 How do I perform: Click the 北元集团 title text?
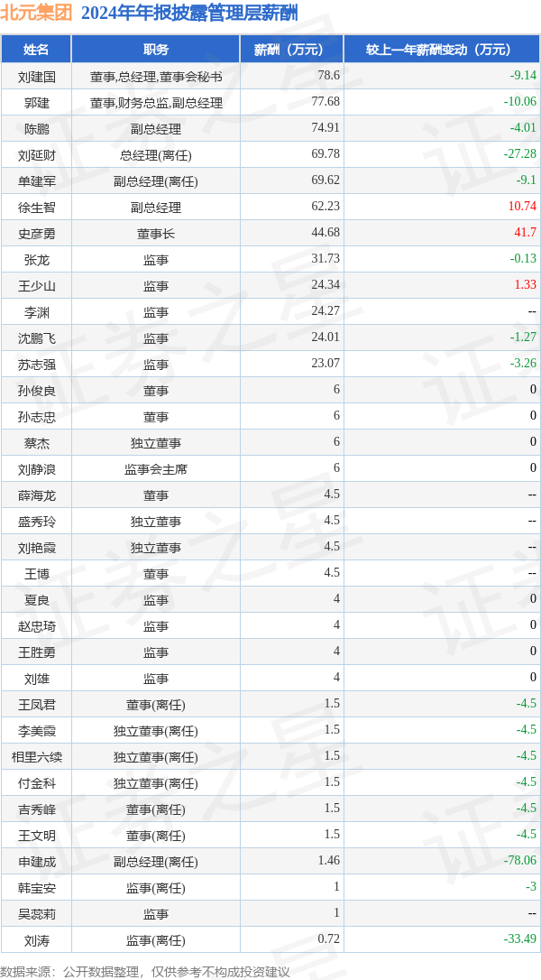[37, 14]
